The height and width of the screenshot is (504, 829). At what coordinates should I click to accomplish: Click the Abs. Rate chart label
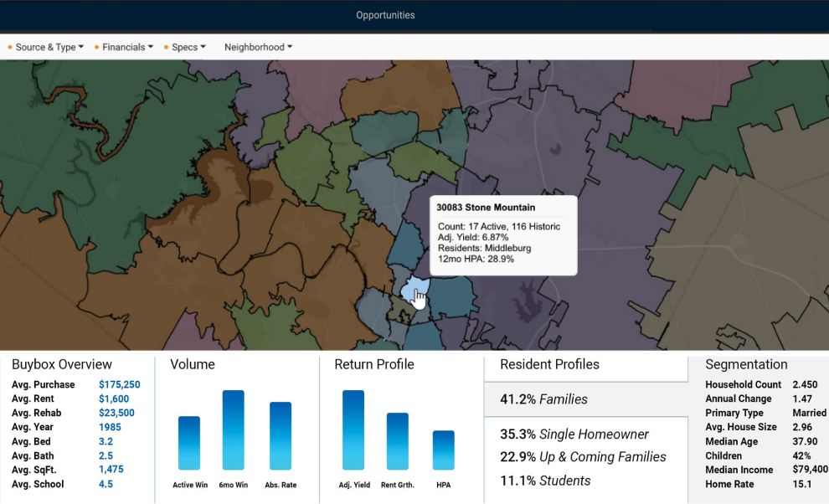point(281,485)
